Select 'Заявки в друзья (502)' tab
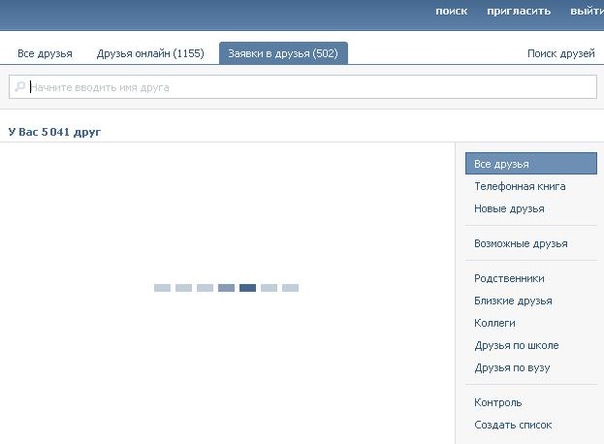 click(283, 53)
